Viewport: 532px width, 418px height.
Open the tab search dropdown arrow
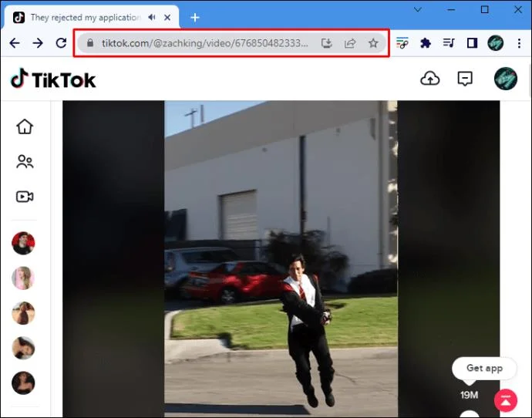click(x=418, y=9)
